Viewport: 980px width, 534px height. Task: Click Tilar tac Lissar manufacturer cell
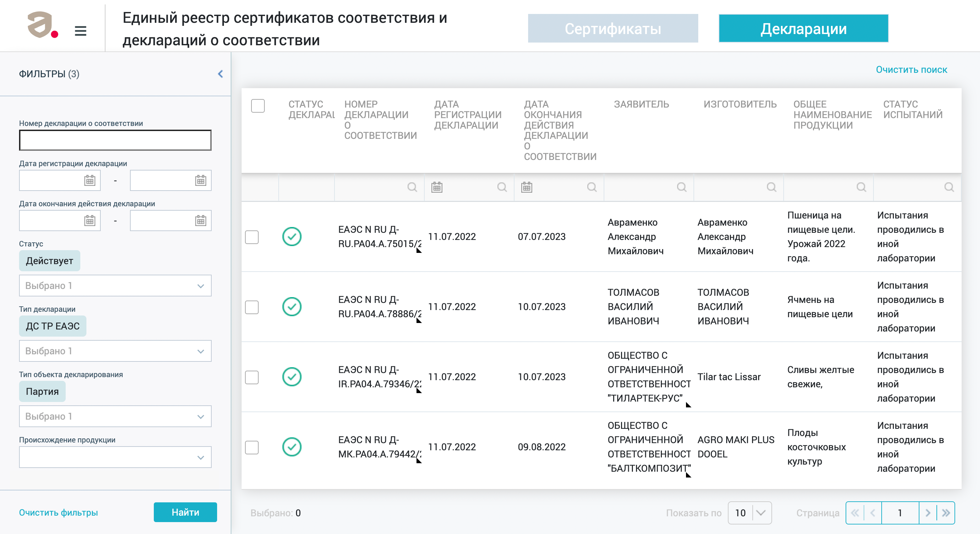tap(729, 377)
